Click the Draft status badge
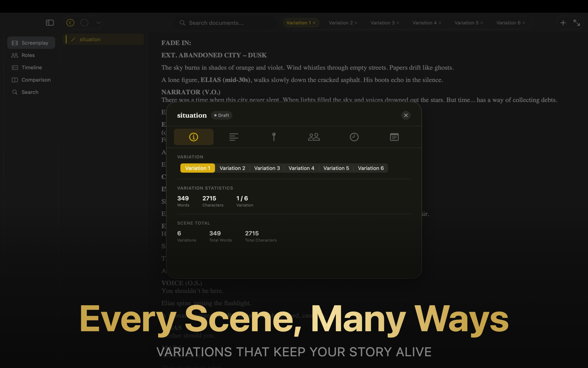The height and width of the screenshot is (368, 588). [222, 115]
